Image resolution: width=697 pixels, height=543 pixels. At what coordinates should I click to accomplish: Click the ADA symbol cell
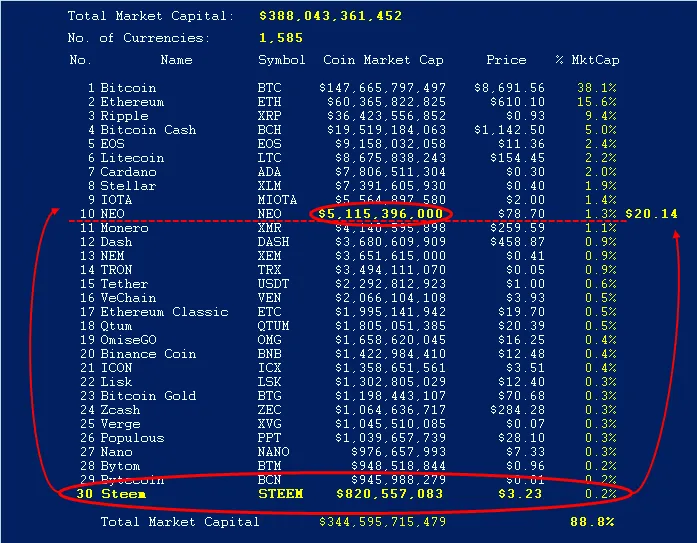tap(269, 172)
